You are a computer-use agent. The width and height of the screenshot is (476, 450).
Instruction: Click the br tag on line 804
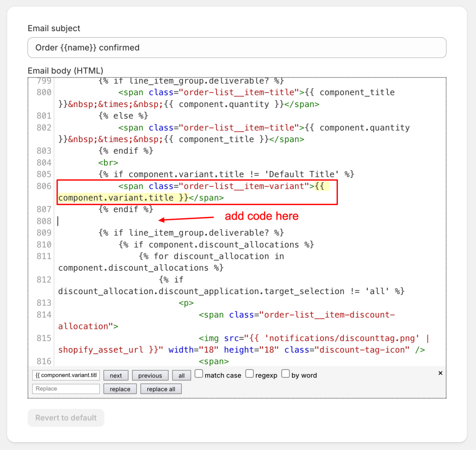(108, 163)
